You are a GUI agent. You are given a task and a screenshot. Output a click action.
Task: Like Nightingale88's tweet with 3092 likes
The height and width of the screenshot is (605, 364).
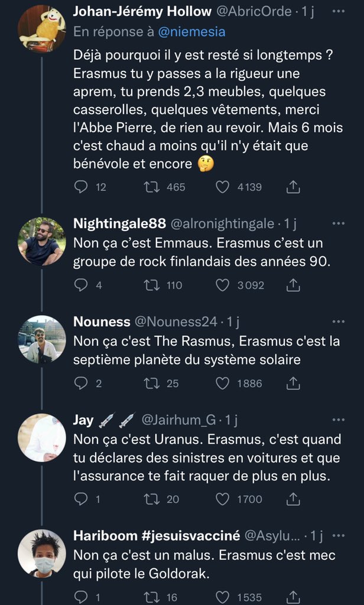[x=222, y=285]
